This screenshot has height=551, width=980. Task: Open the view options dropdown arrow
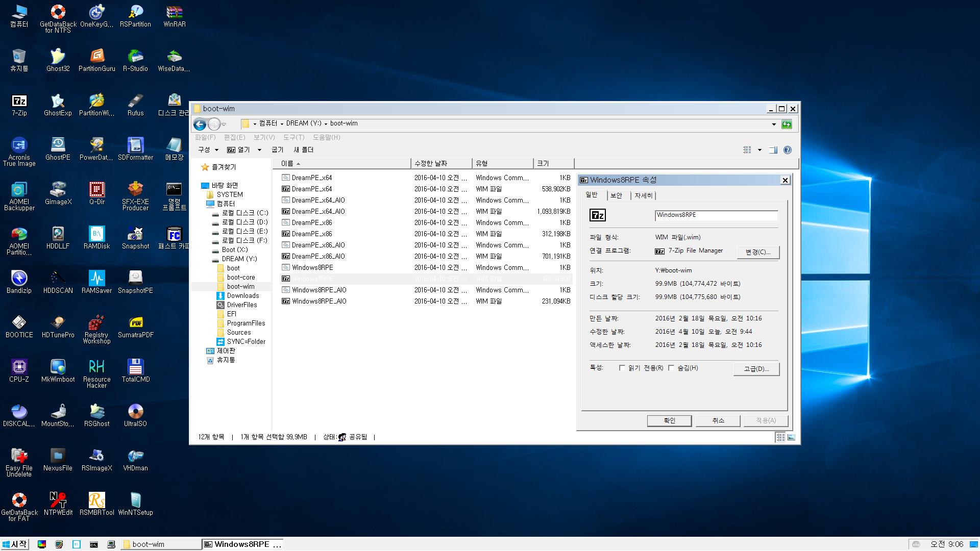tap(759, 150)
